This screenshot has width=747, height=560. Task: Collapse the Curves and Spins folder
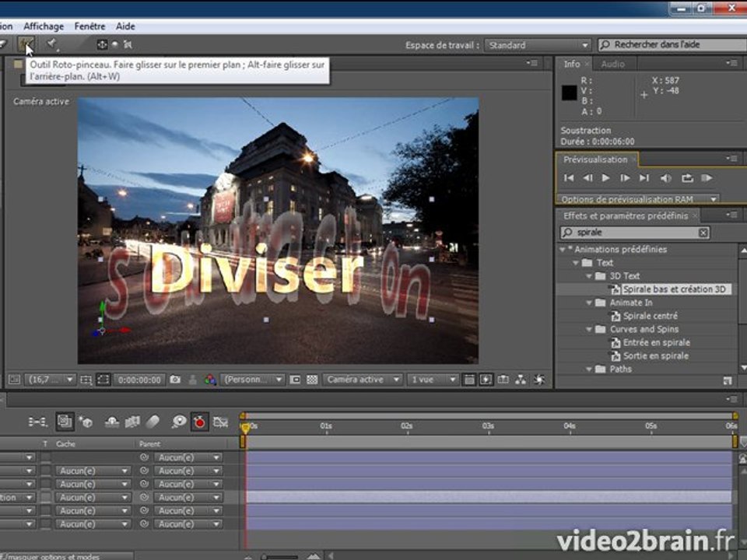point(589,329)
